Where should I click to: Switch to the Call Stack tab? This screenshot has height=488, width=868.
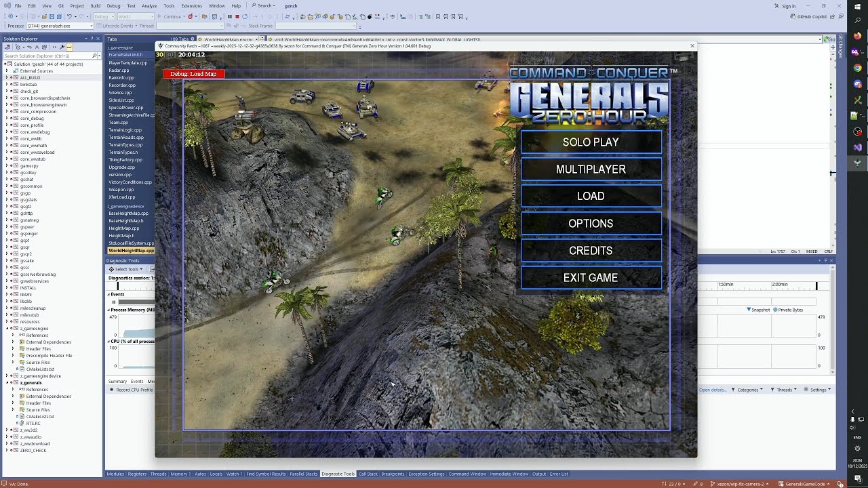pyautogui.click(x=368, y=474)
